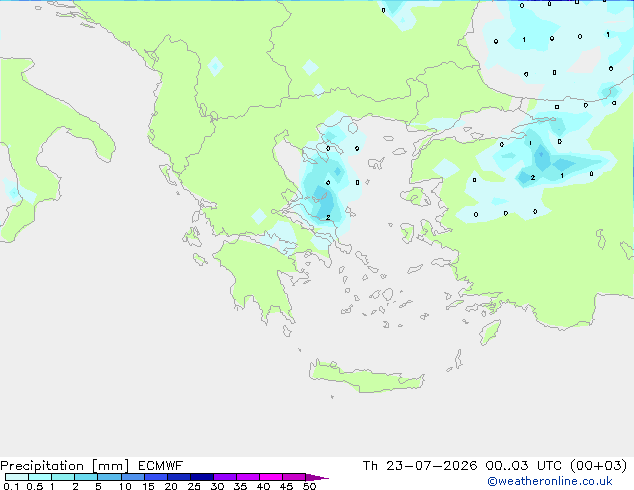Click the 35–40 mm legend color box
The height and width of the screenshot is (490, 634).
(248, 477)
